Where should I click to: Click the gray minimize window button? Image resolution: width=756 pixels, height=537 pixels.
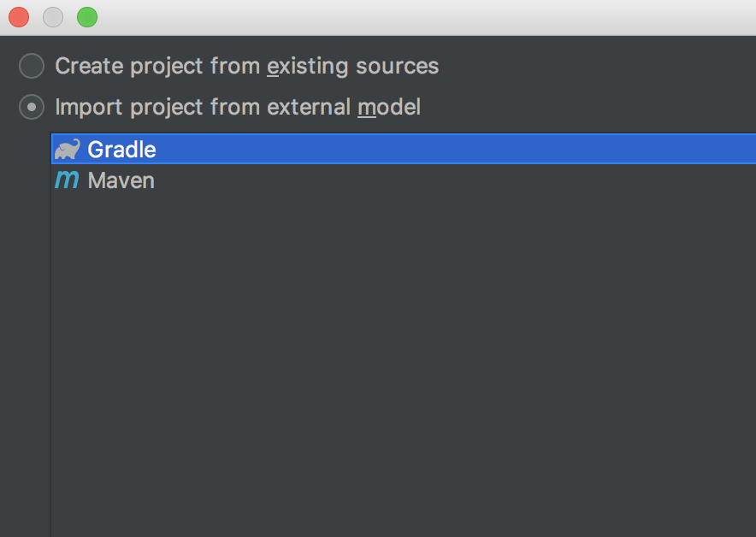point(53,17)
